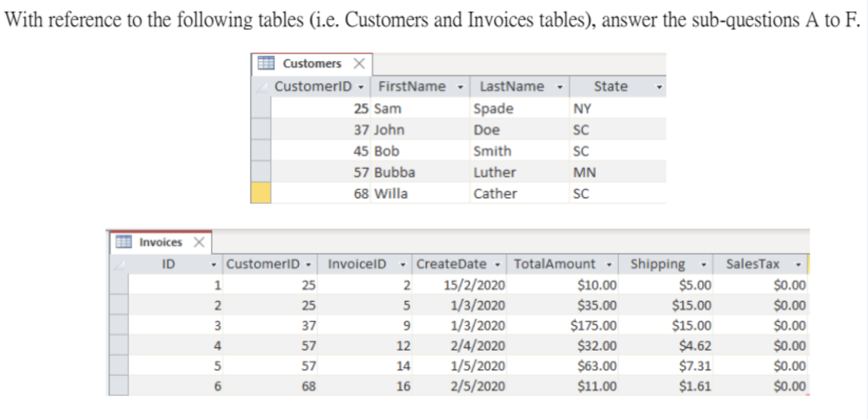This screenshot has height=419, width=868.
Task: Click the $1.61 shipping cell
Action: click(665, 386)
